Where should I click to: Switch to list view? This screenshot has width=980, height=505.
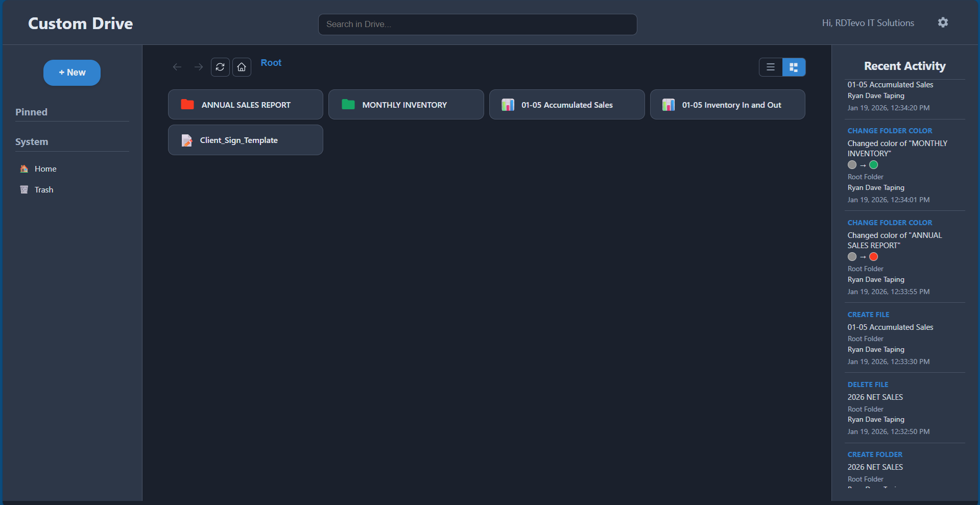[770, 67]
